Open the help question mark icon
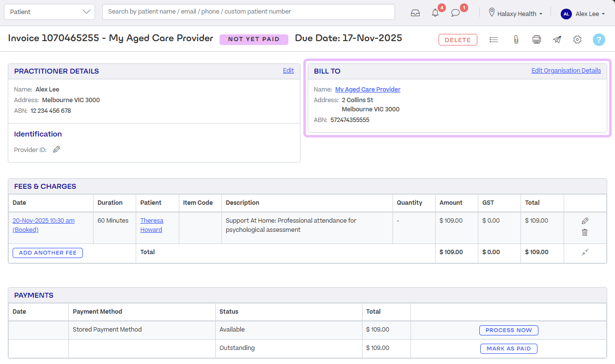 (x=599, y=40)
